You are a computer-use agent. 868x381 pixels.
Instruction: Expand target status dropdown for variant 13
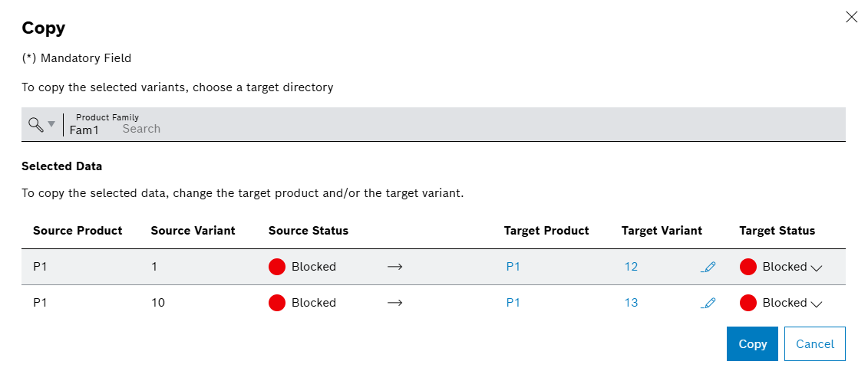(817, 304)
